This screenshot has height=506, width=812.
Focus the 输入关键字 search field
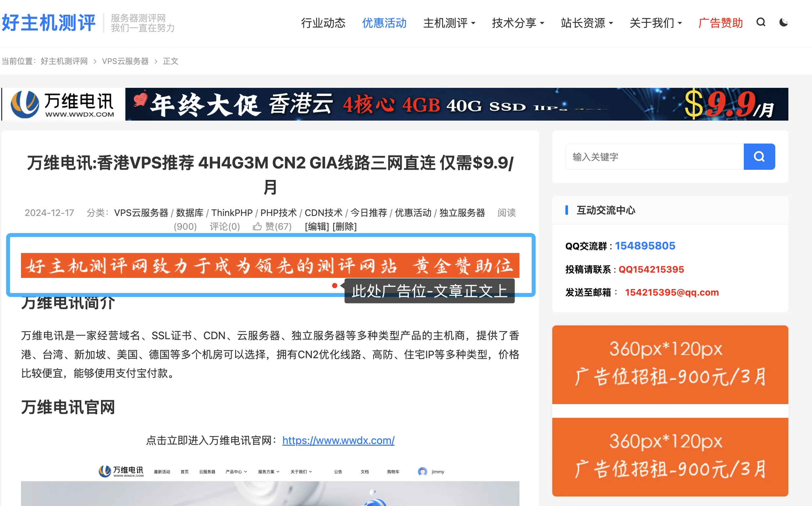(x=655, y=157)
